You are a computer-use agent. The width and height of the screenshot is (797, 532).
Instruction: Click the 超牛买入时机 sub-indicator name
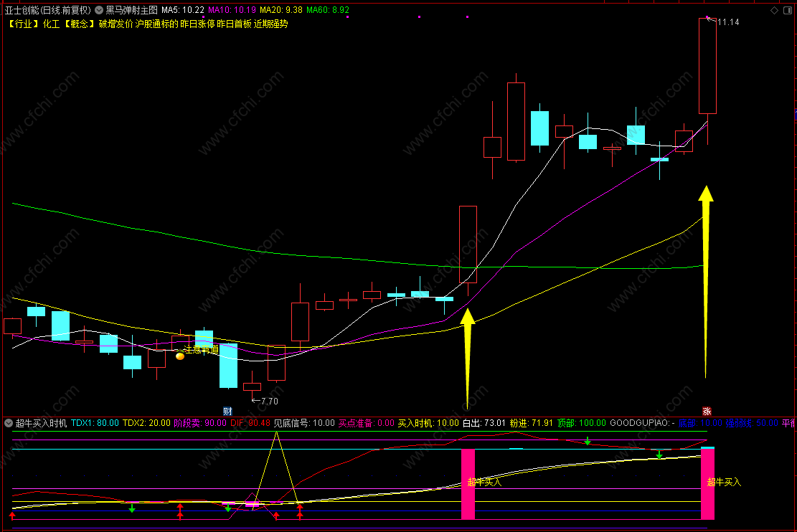point(41,423)
